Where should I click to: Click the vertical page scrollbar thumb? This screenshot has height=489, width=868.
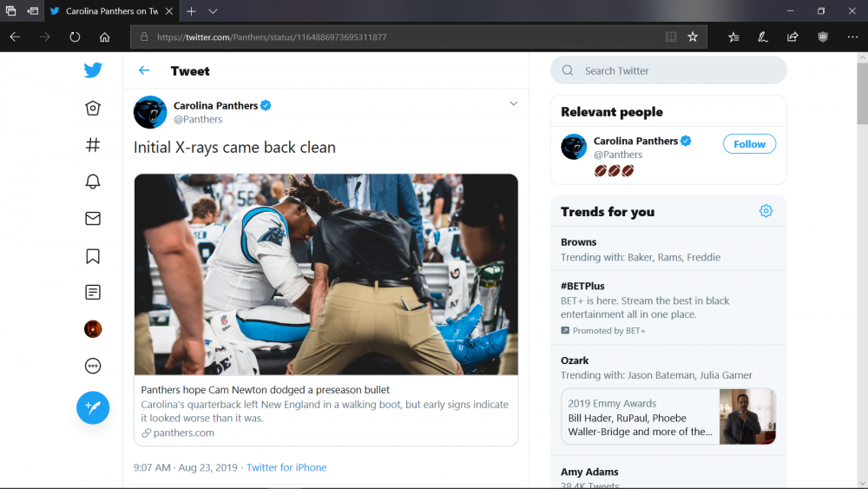[x=863, y=93]
